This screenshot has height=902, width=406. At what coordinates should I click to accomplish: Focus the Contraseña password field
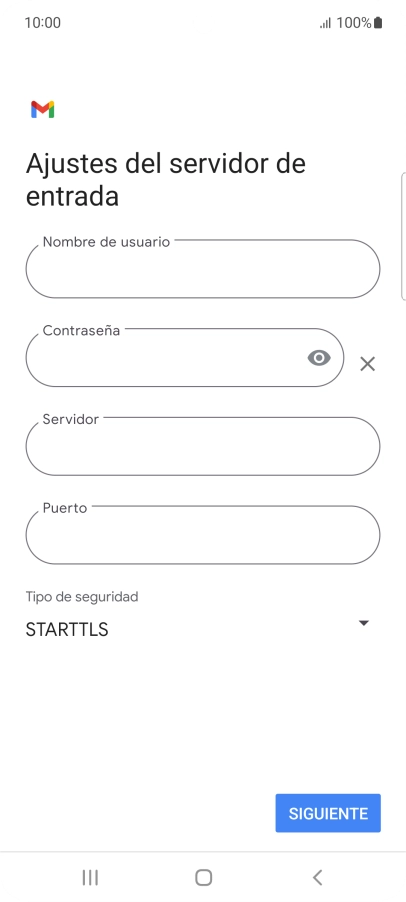tap(185, 357)
